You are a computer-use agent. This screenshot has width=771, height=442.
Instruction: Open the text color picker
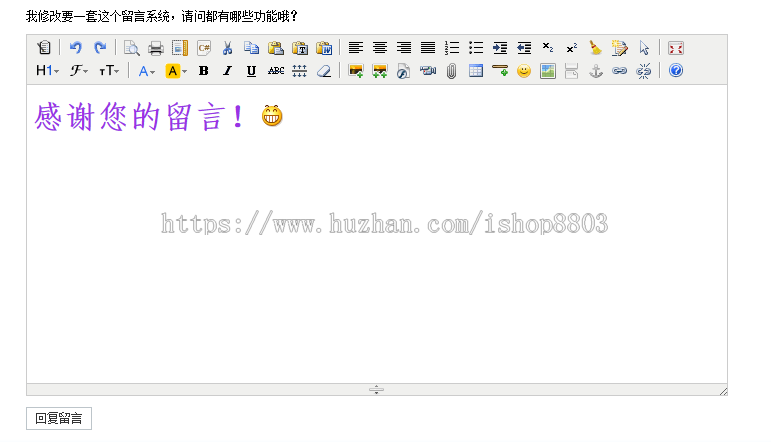point(147,71)
